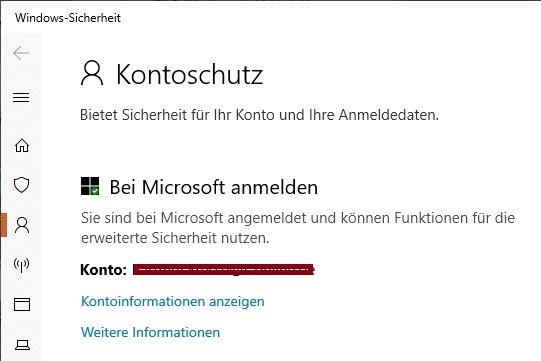Open the Weitere Informationen link
The width and height of the screenshot is (541, 361).
click(150, 332)
